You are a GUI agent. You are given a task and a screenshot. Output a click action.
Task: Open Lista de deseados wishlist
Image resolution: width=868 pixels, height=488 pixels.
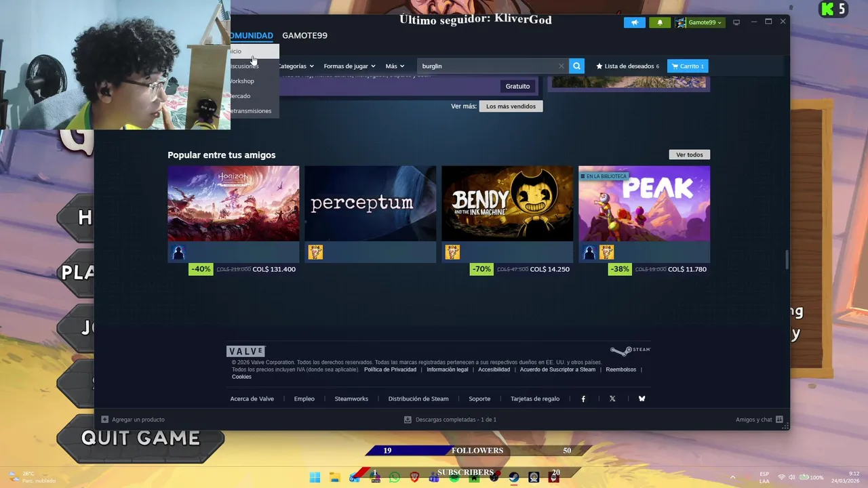point(627,66)
